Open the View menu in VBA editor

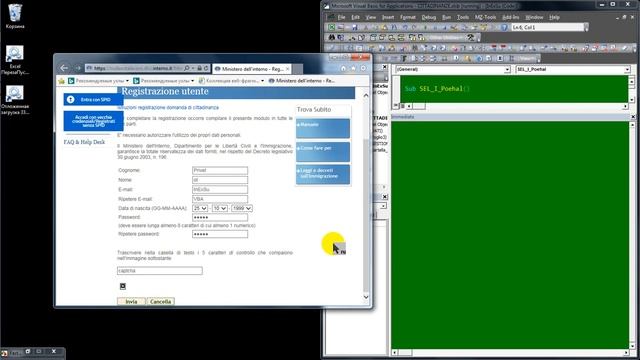pyautogui.click(x=371, y=18)
